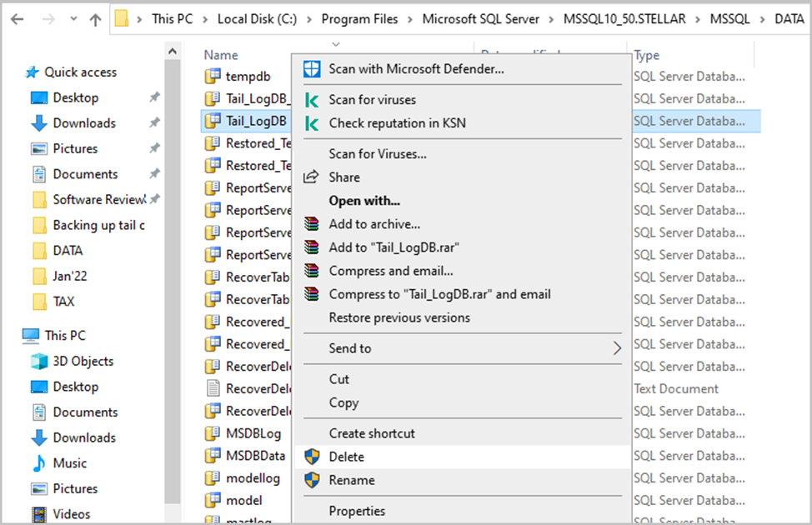This screenshot has width=812, height=525.
Task: Click the Share arrow icon
Action: click(x=311, y=177)
